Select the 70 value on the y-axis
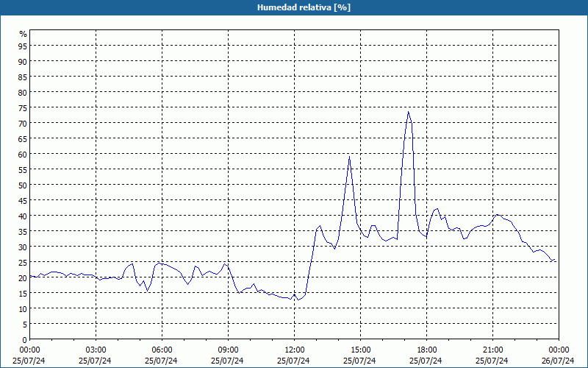The image size is (588, 368). click(23, 123)
